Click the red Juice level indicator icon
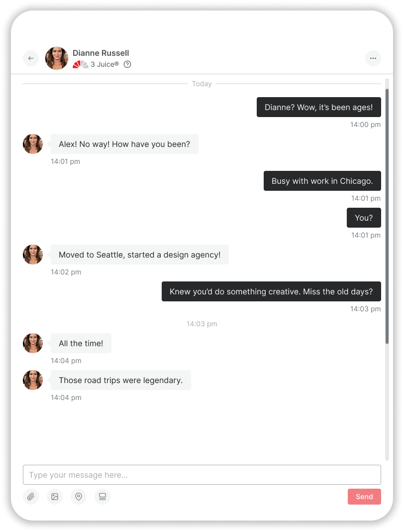The width and height of the screenshot is (404, 532). click(x=80, y=64)
